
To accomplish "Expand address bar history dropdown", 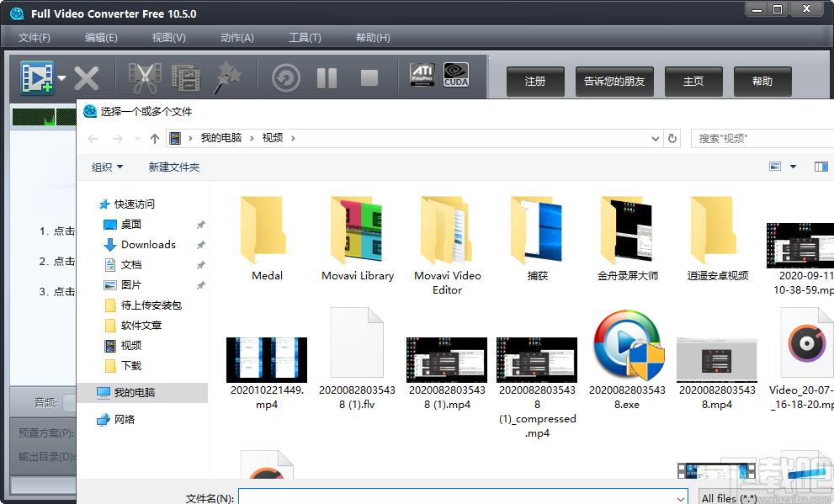I will 656,139.
